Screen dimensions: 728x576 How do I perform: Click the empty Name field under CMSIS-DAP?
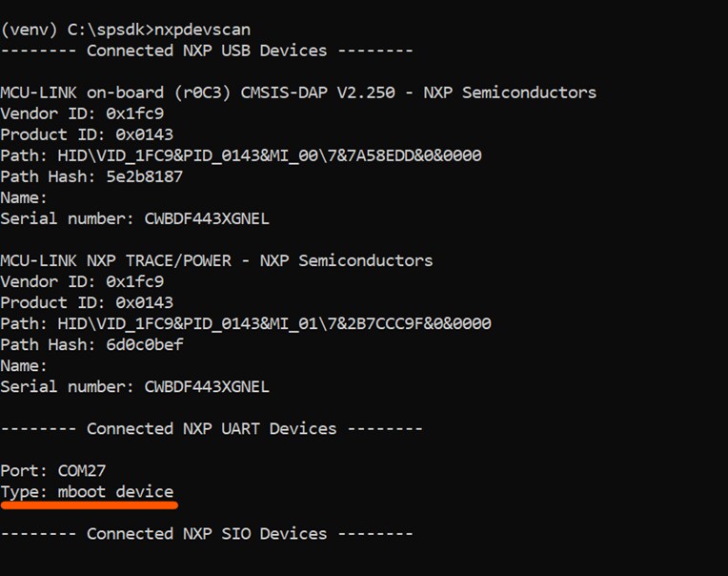click(x=24, y=197)
